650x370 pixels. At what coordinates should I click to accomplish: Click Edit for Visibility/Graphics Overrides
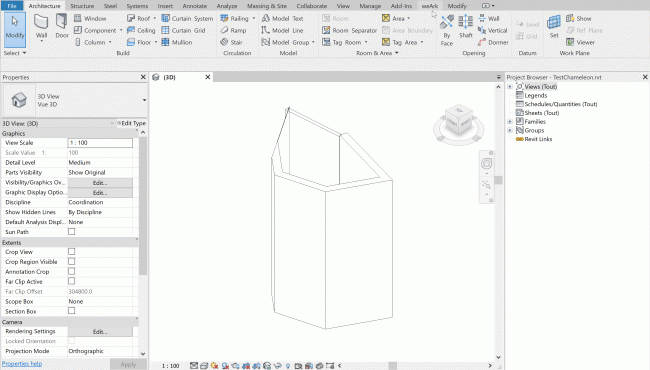[100, 183]
